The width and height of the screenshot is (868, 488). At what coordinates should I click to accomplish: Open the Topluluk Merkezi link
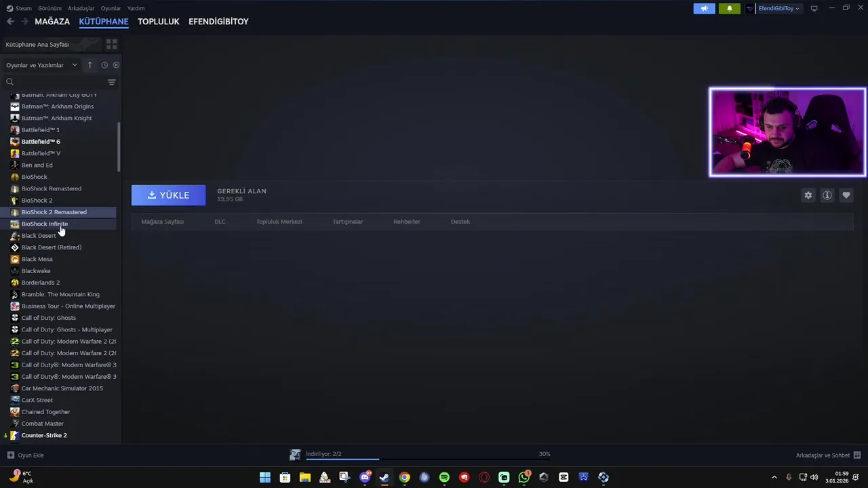(279, 222)
